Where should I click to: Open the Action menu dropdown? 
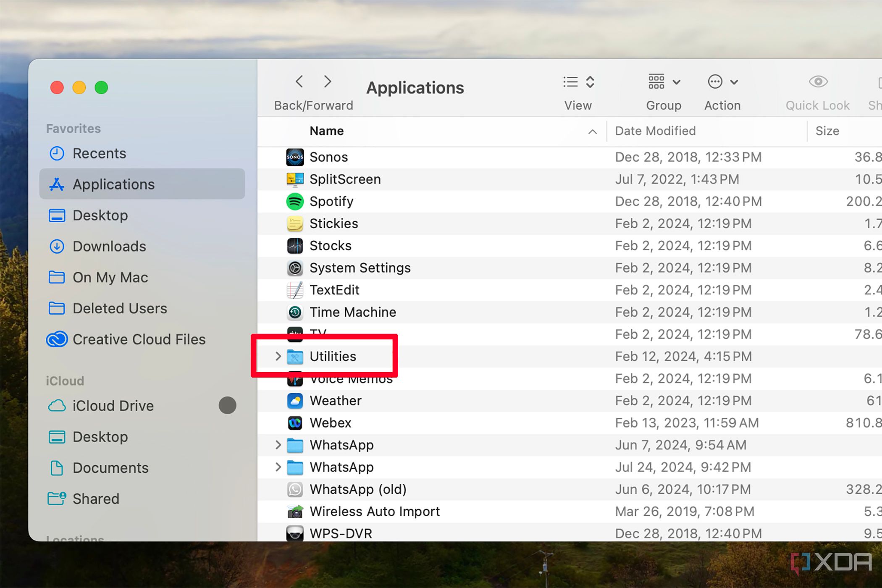click(x=722, y=82)
